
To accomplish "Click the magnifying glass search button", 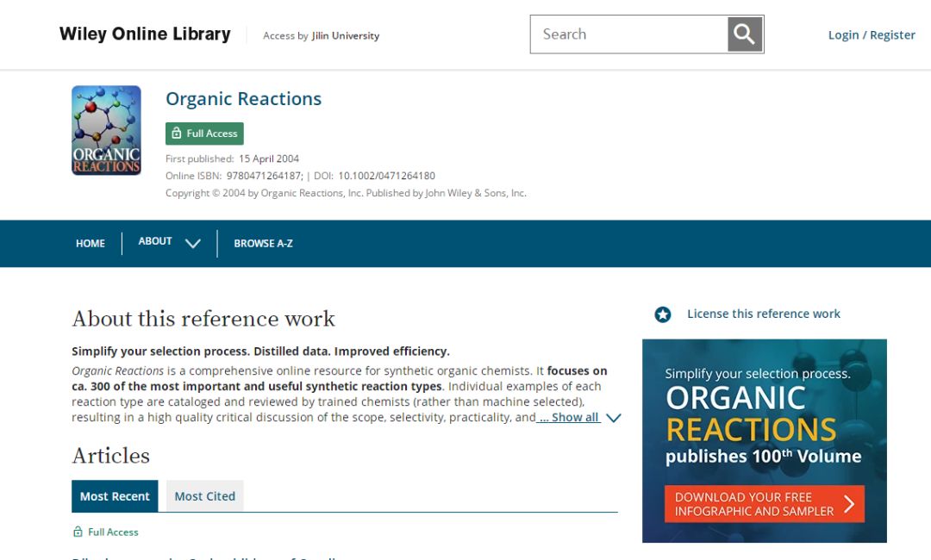I will 745,34.
